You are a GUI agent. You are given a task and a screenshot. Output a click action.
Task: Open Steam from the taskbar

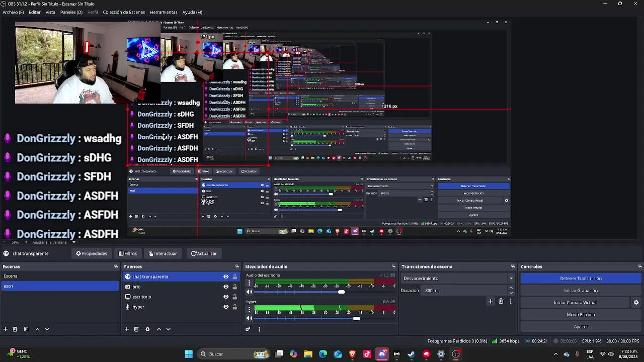[411, 354]
